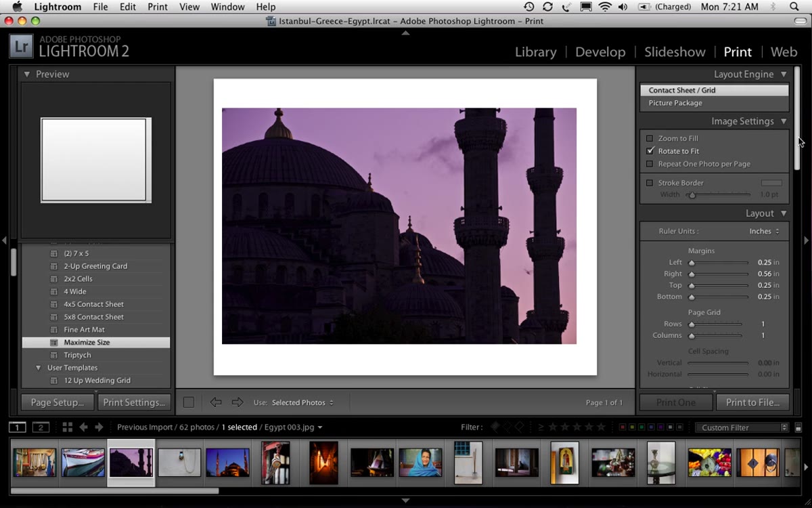Uncheck the Rotate to Fit option

click(650, 151)
